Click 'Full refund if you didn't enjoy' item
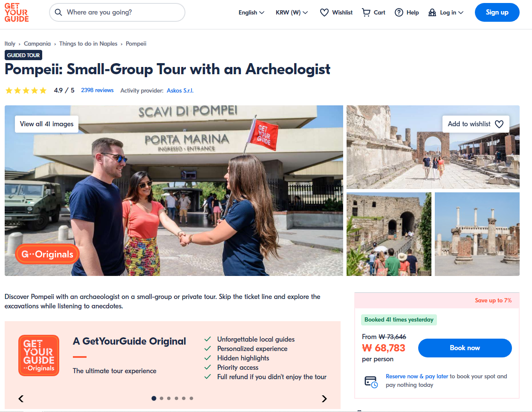 [x=266, y=377]
